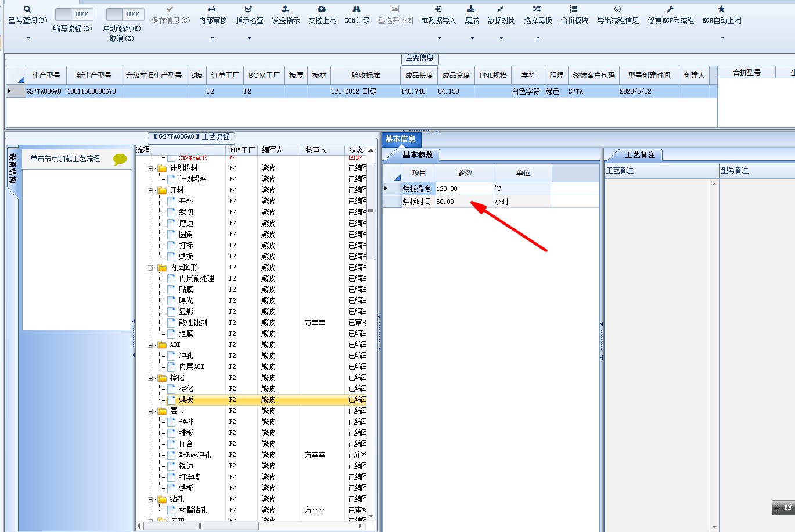Viewport: 795px width, 532px height.
Task: Click the 主要信息 panel tab
Action: [x=420, y=58]
